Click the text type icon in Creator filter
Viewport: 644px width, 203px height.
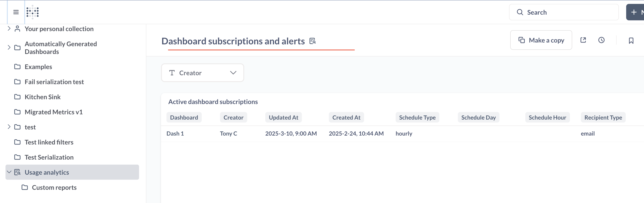172,73
